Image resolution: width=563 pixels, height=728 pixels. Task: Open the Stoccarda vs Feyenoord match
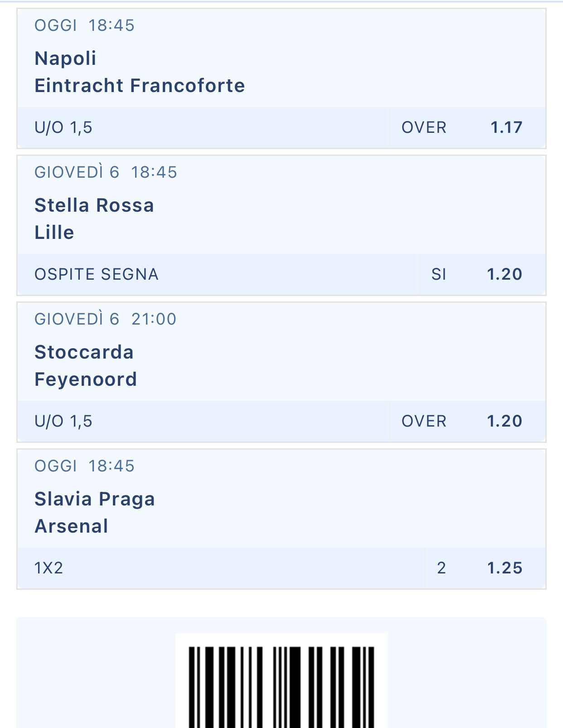tap(85, 366)
